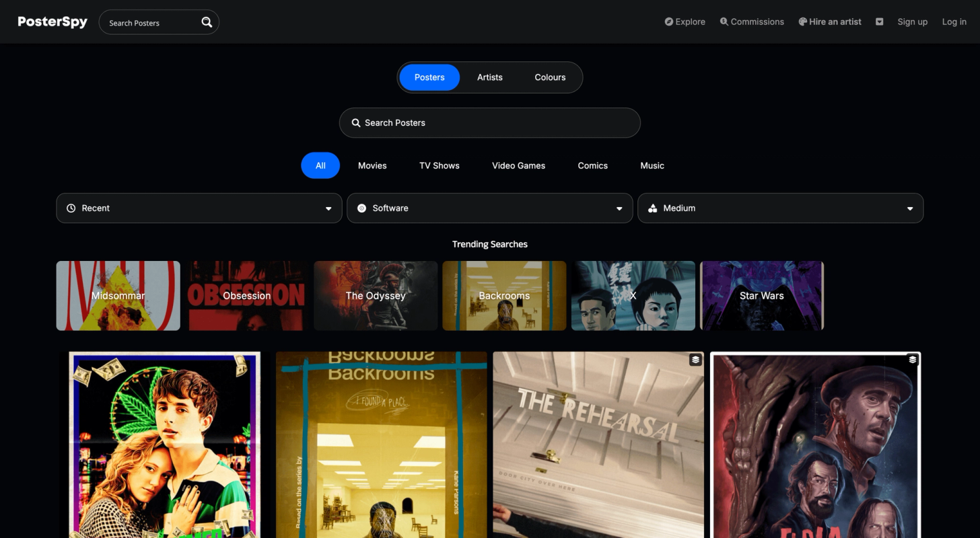
Task: Click Sign up in header
Action: click(x=912, y=22)
